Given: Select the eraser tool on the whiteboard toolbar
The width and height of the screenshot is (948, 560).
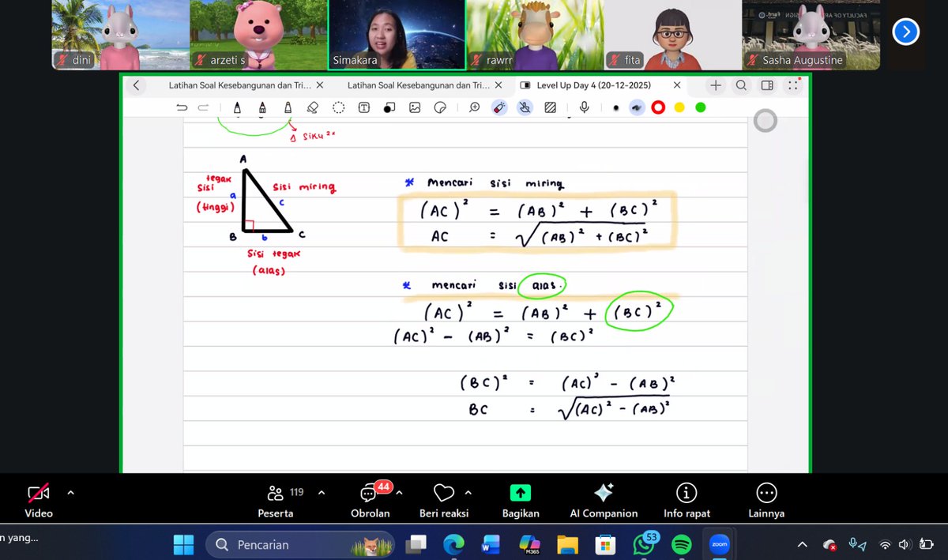Looking at the screenshot, I should (313, 107).
